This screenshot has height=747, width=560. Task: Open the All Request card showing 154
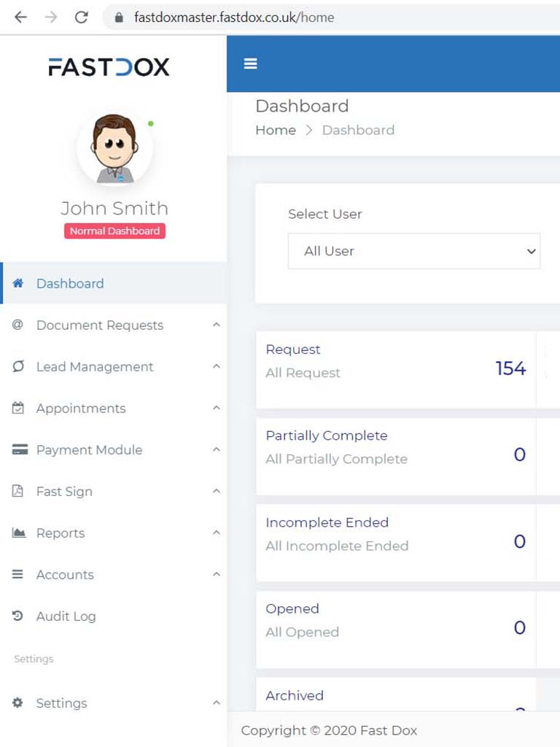pyautogui.click(x=395, y=369)
